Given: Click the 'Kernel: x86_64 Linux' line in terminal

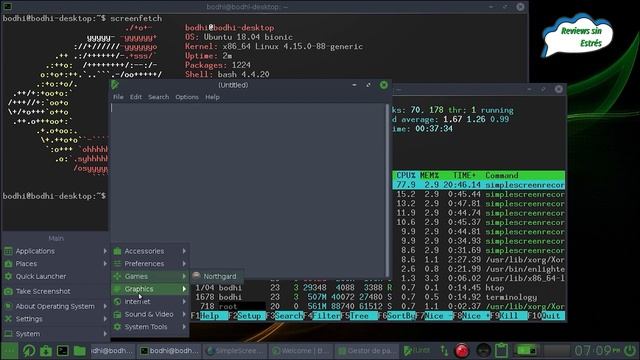Looking at the screenshot, I should tap(273, 47).
